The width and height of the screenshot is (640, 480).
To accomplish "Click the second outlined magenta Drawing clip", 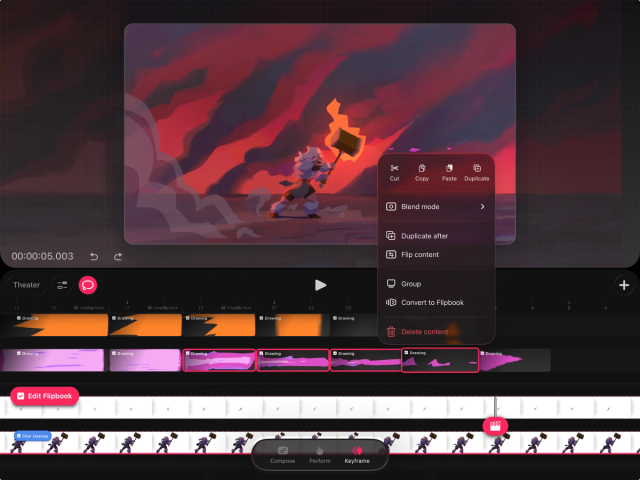I will coord(293,360).
